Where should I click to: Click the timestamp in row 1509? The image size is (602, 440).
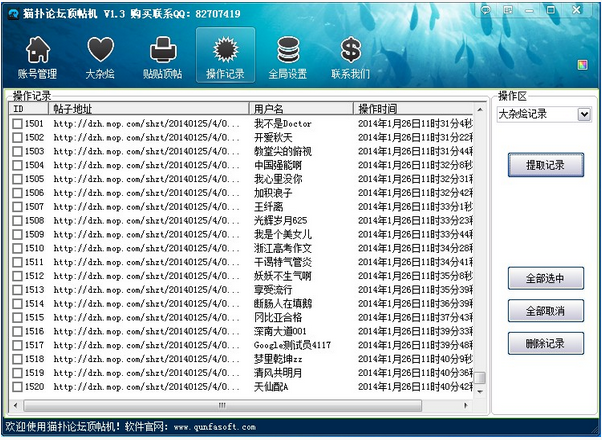click(x=415, y=234)
